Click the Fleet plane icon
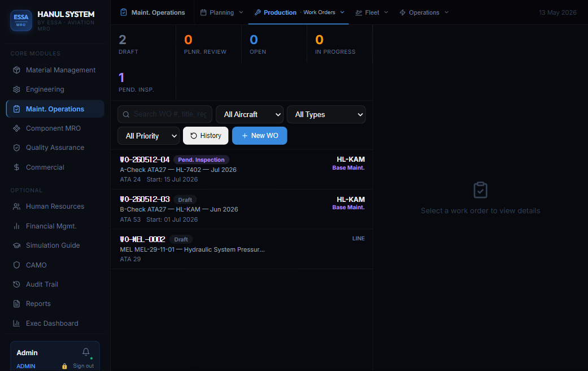The image size is (588, 371). pyautogui.click(x=359, y=13)
